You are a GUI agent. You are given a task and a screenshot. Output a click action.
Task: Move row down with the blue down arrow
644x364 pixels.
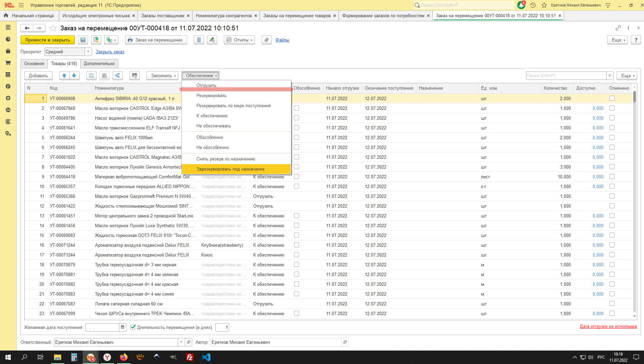click(x=74, y=75)
